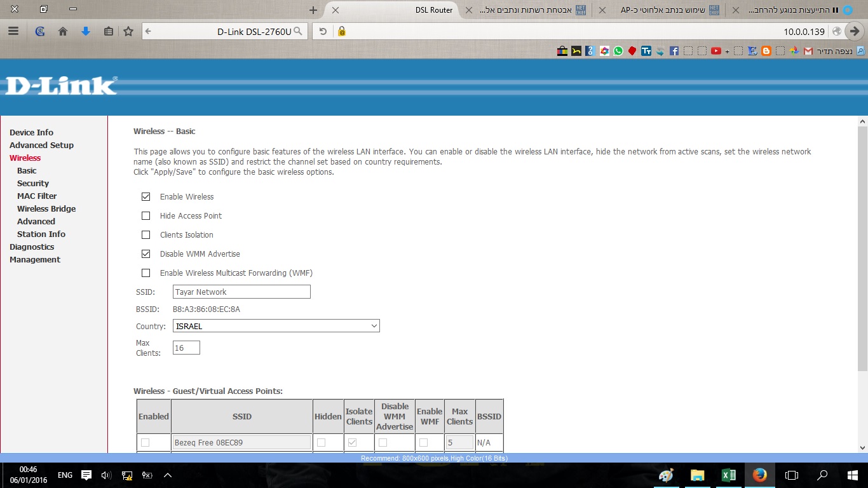
Task: Go to wireless Basic page
Action: tap(27, 170)
